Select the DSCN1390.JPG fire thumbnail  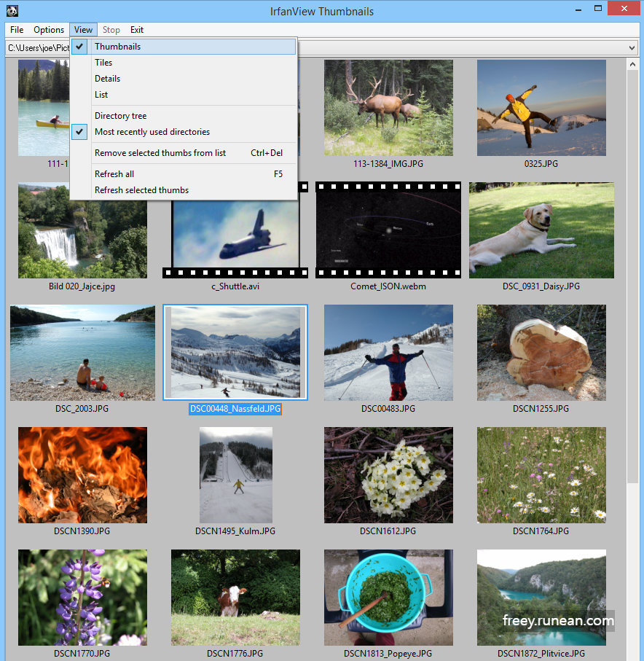[x=82, y=475]
